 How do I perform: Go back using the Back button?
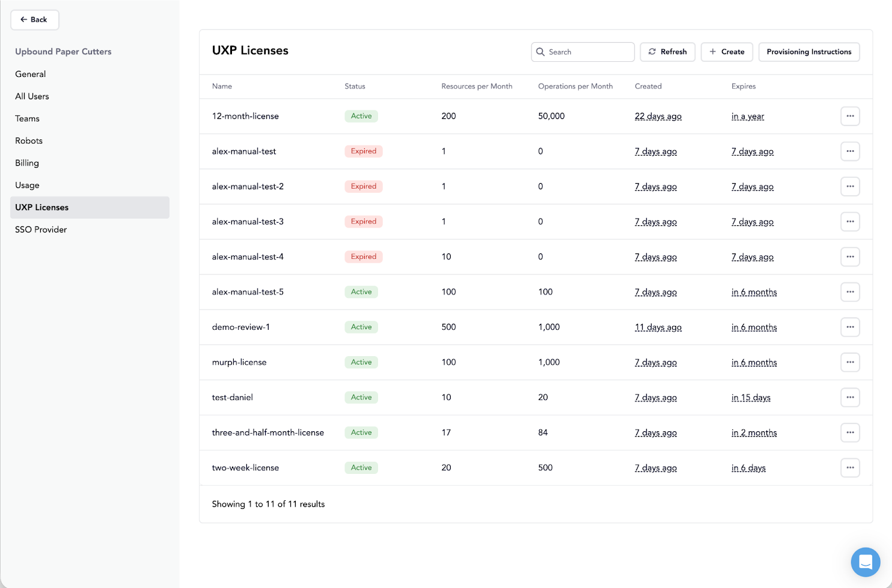[x=34, y=20]
